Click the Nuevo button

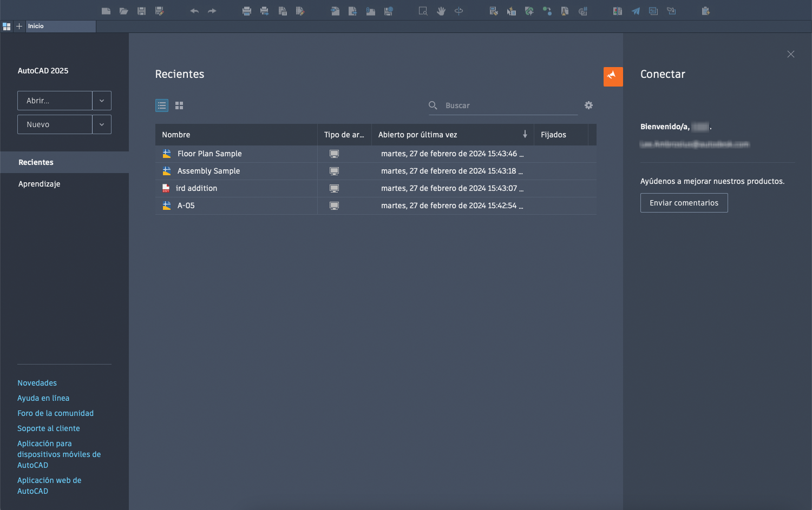click(x=55, y=124)
